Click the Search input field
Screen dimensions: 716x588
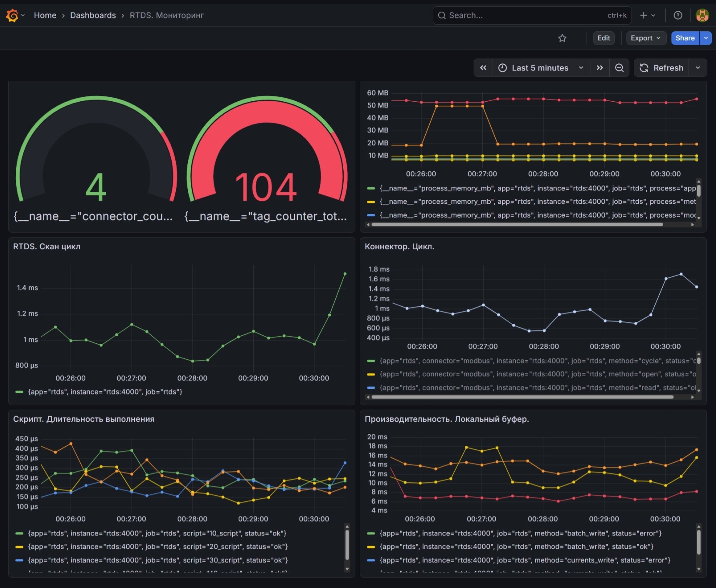coord(532,15)
